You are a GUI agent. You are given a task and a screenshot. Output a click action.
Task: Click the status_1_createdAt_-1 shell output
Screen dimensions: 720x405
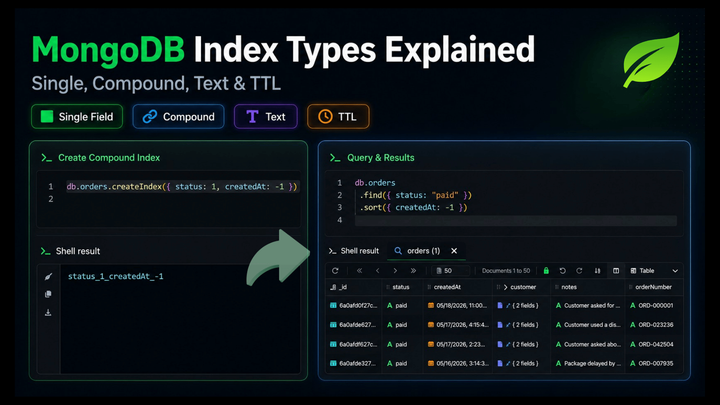116,276
